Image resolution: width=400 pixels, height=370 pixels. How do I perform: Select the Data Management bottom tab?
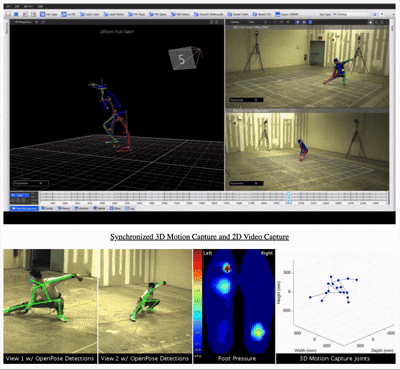tap(24, 208)
